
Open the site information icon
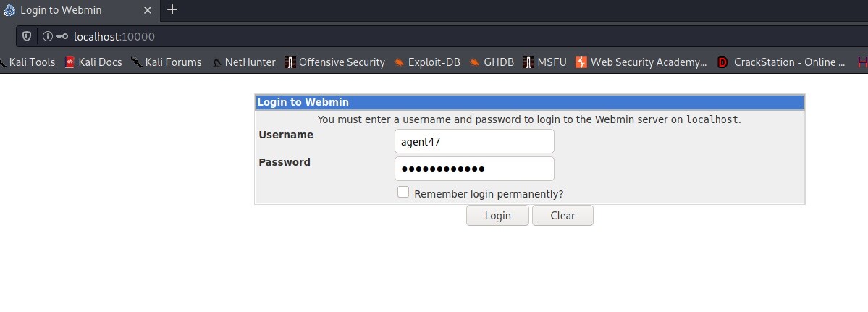point(47,36)
